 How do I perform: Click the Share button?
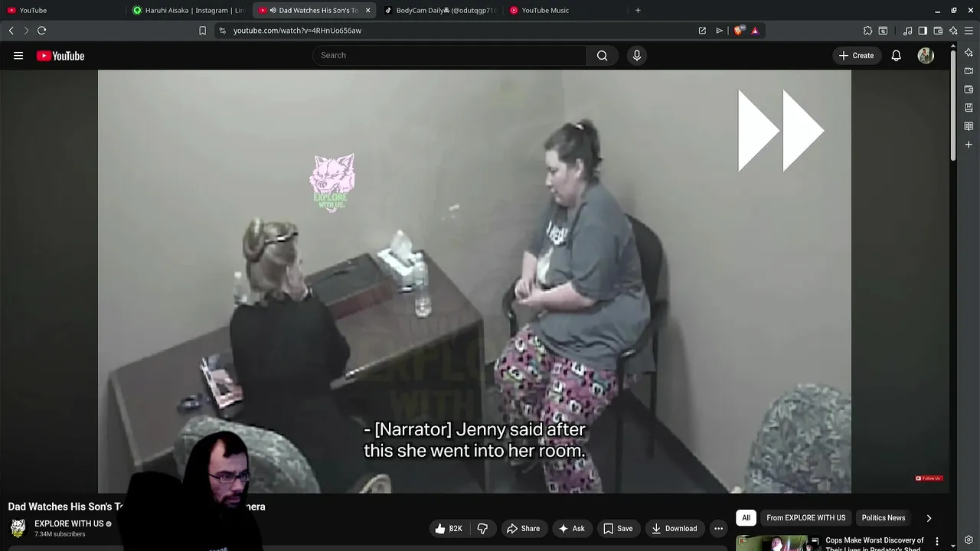point(523,529)
